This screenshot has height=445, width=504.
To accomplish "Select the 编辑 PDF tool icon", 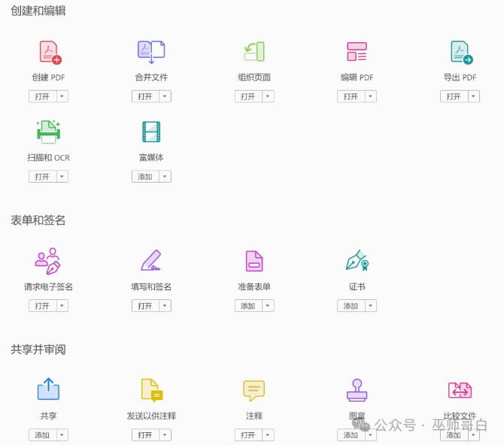I will coord(357,51).
